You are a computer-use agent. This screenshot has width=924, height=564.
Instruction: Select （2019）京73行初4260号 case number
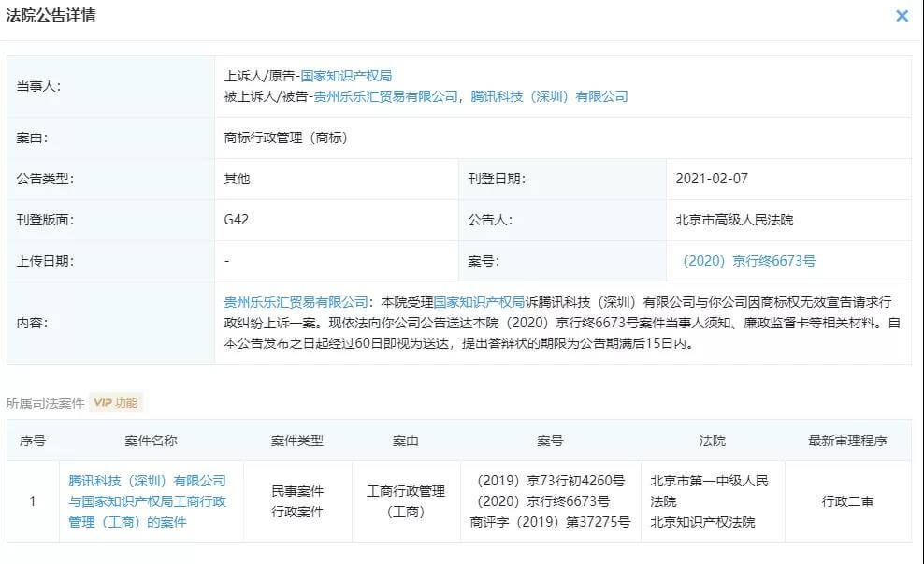551,481
